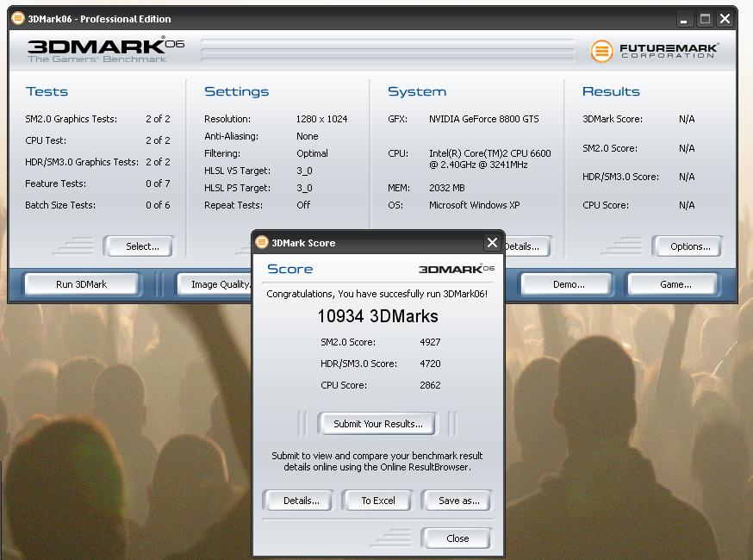The image size is (753, 560).
Task: Click CPU Score value 2862
Action: click(x=430, y=385)
